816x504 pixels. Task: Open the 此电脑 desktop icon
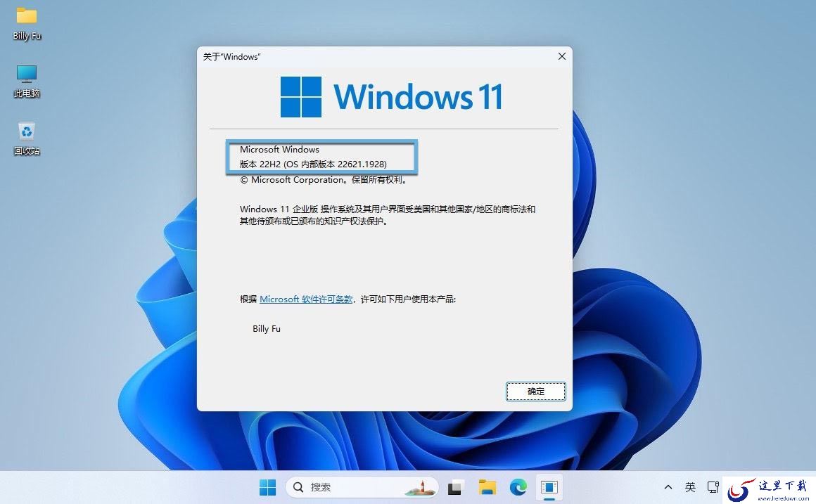pyautogui.click(x=27, y=81)
